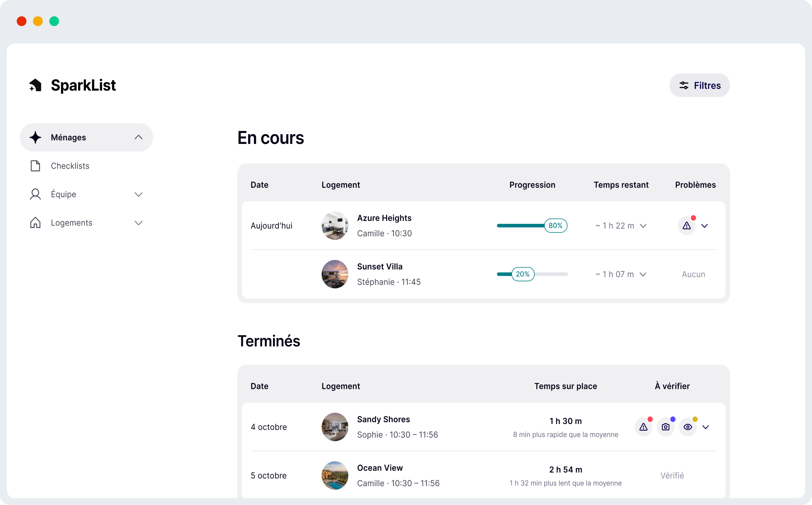
Task: Toggle Sandy Shores eye review icon
Action: 688,427
